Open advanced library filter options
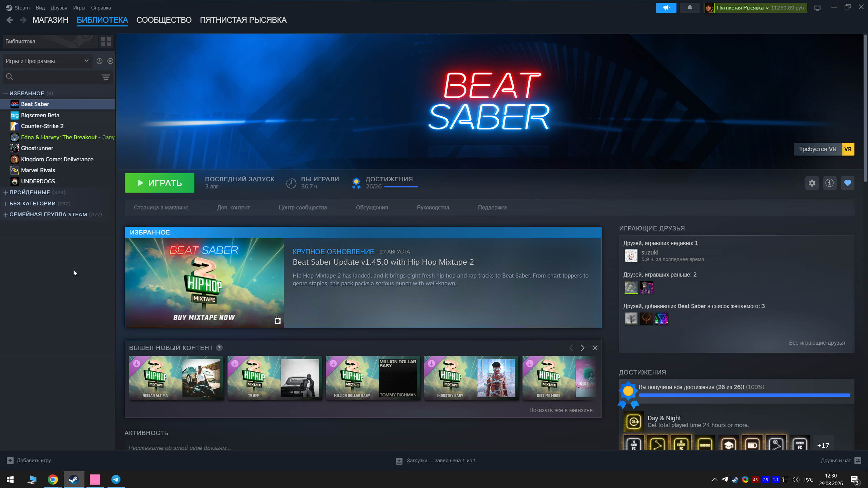Screen dimensions: 868x488 106,77
